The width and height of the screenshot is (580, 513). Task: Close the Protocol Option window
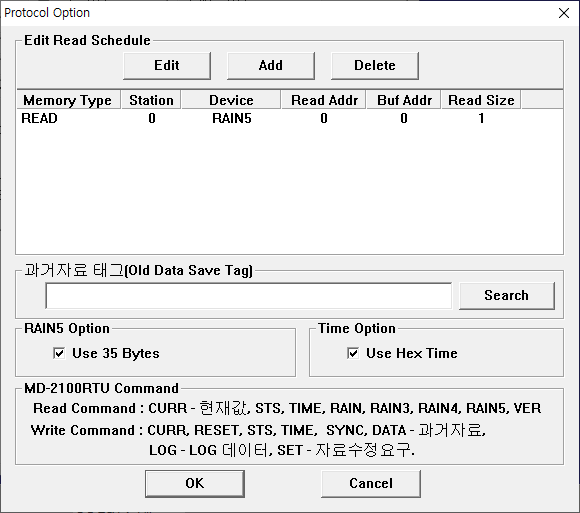click(564, 13)
